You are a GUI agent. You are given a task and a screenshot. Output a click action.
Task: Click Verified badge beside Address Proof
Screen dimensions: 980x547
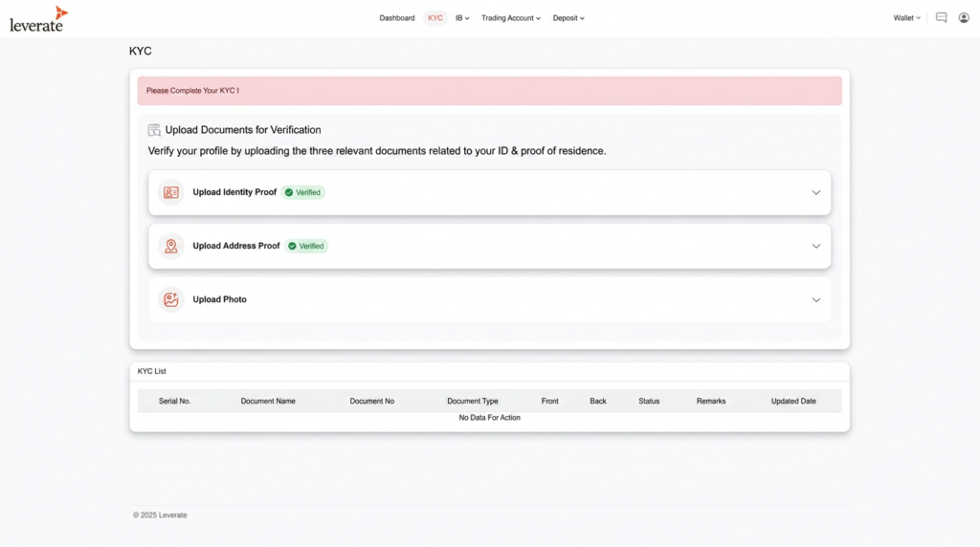(306, 246)
